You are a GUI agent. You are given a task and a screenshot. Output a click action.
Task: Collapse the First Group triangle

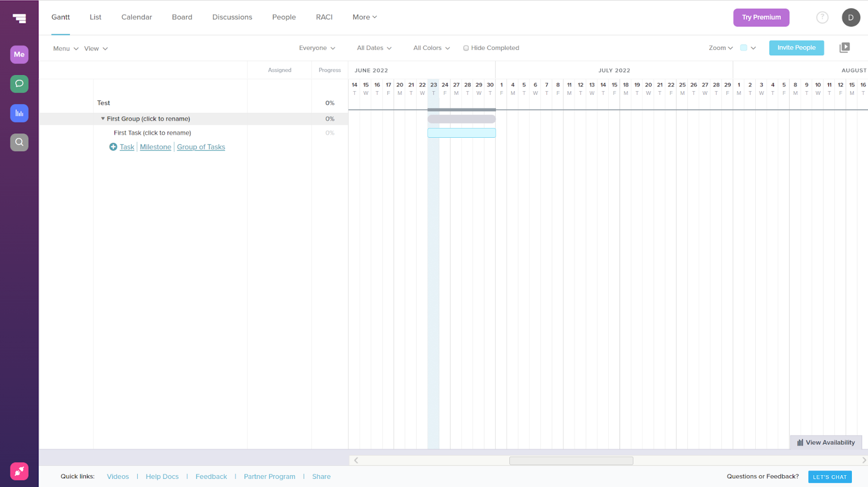click(x=103, y=119)
